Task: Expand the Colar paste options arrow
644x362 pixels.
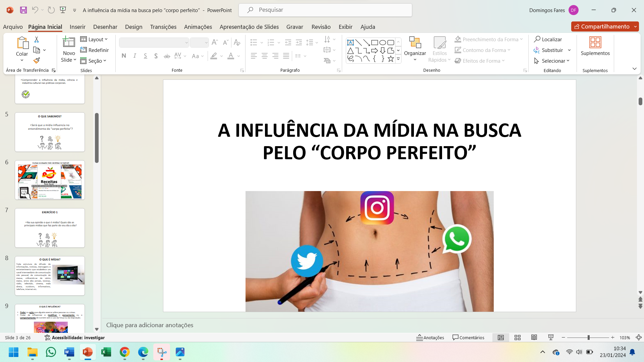Action: [22, 60]
